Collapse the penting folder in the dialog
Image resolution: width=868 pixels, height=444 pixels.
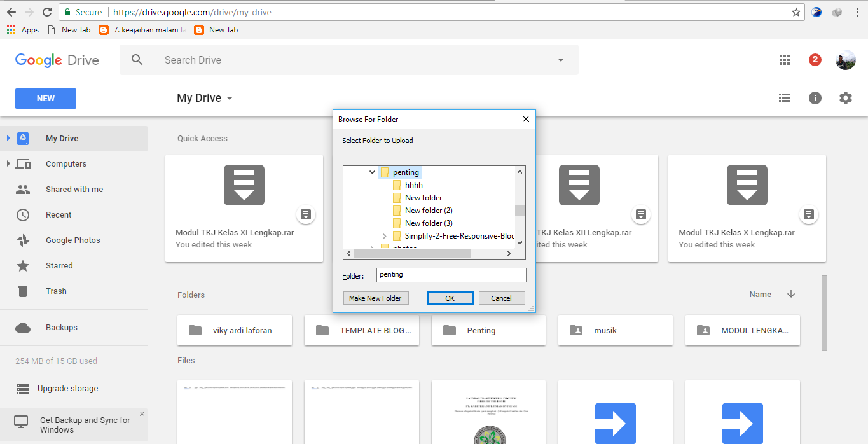(372, 172)
